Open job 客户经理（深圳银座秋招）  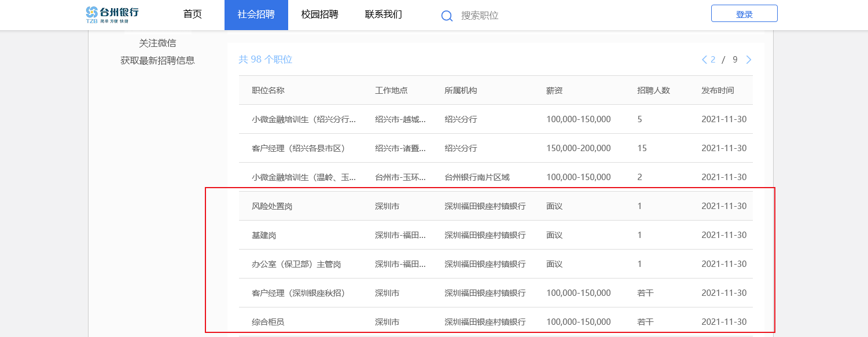point(298,293)
